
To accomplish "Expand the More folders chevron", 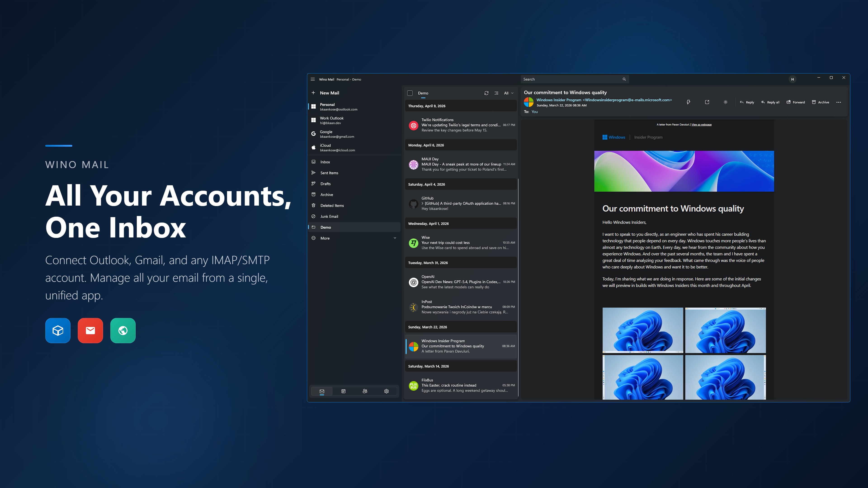I will pos(395,238).
